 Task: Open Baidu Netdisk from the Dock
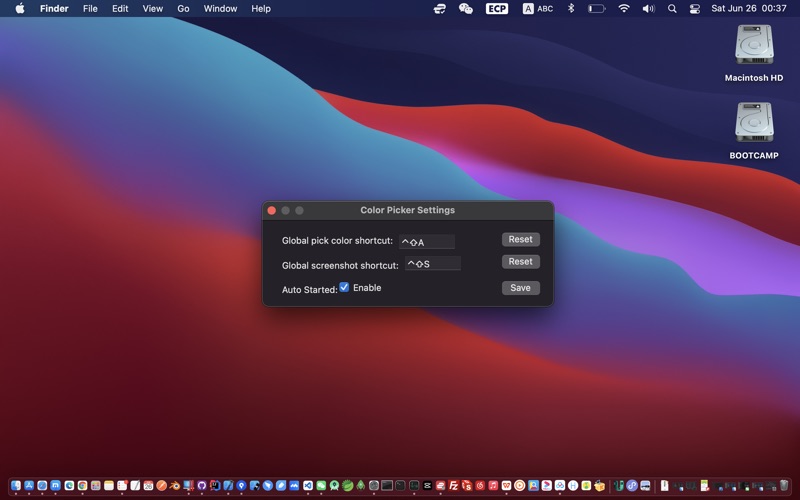point(560,485)
